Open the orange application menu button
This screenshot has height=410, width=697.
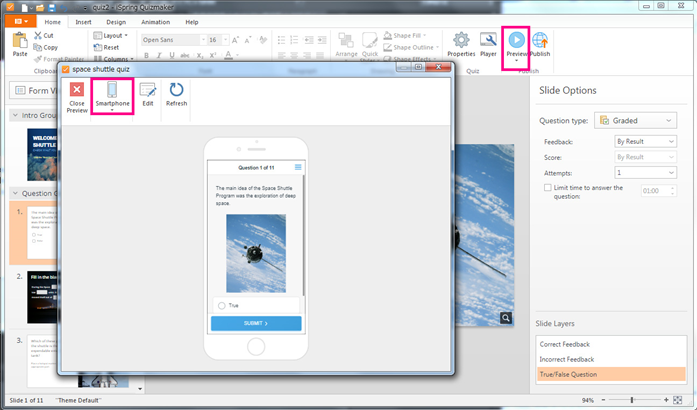tap(20, 21)
